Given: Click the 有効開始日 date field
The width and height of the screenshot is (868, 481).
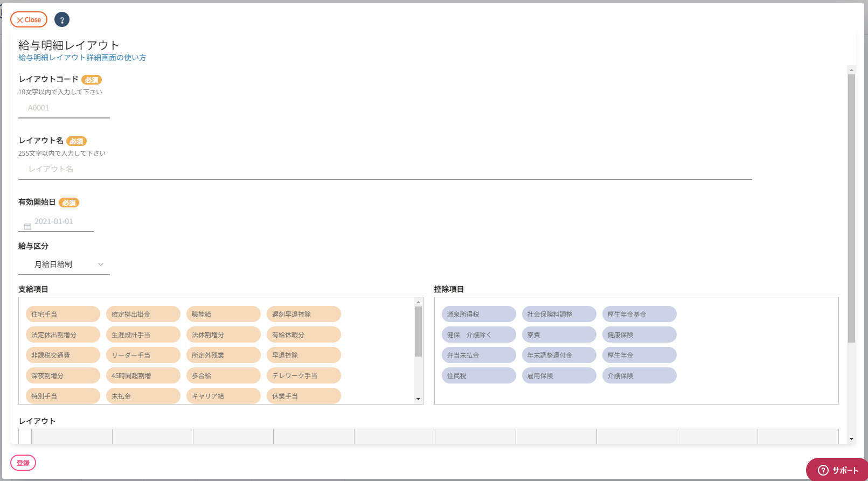Looking at the screenshot, I should pos(59,221).
